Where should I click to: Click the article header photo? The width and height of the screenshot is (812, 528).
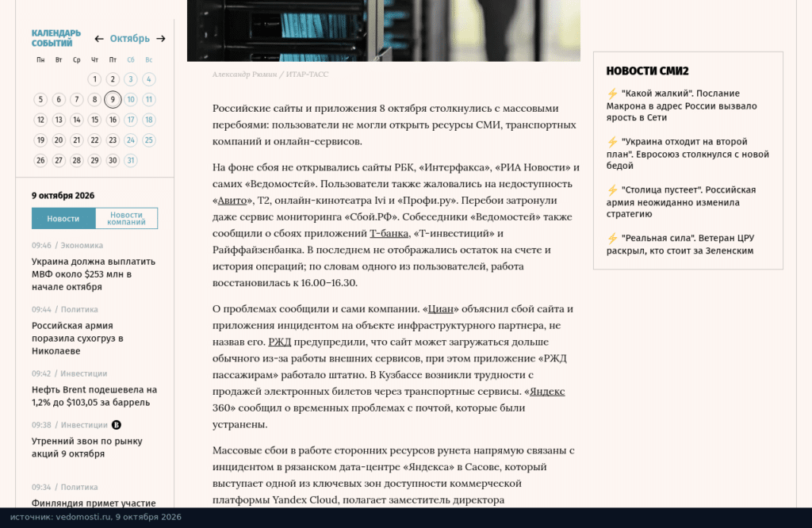point(384,31)
